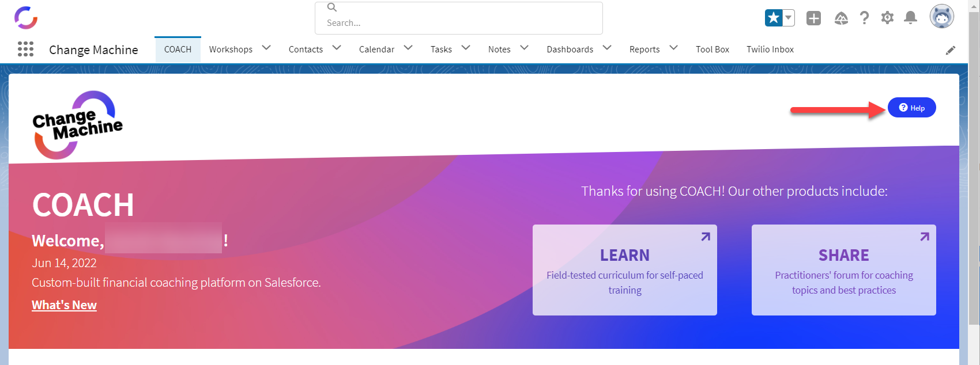Click the Change Machine header logo

pos(26,17)
